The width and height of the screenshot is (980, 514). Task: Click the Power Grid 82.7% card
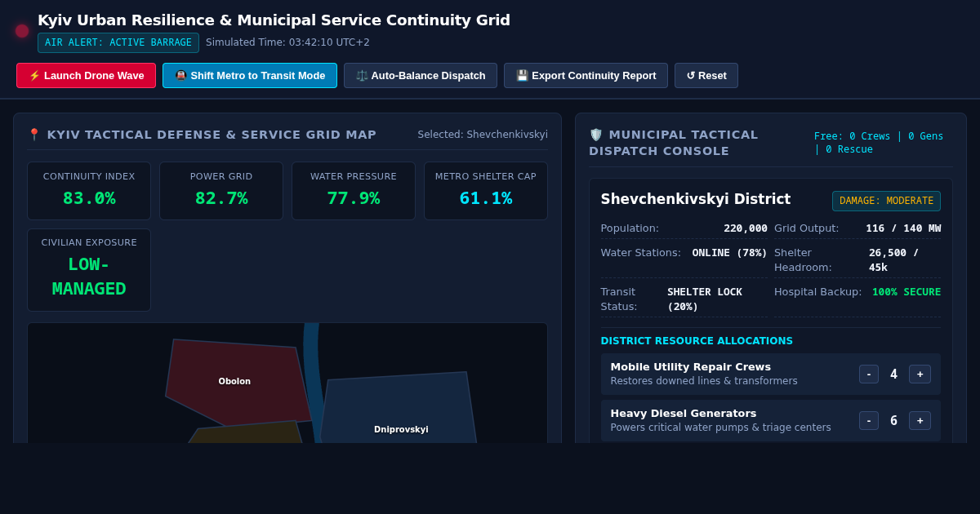click(x=221, y=191)
